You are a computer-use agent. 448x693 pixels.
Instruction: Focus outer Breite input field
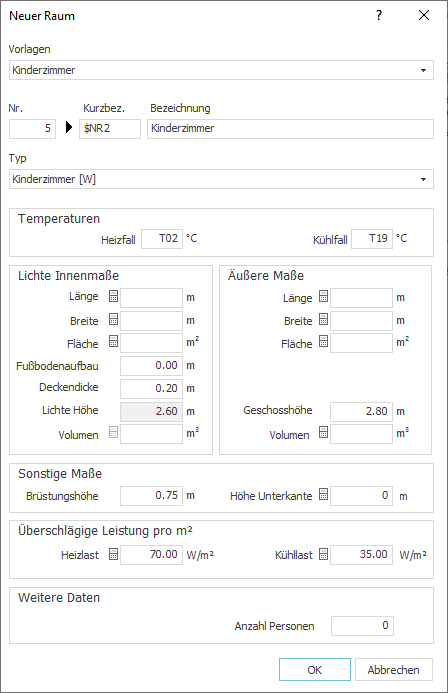361,321
